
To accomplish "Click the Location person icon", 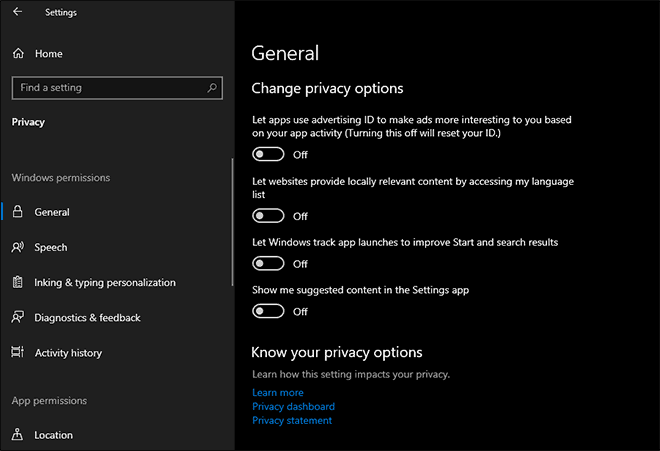I will click(17, 434).
